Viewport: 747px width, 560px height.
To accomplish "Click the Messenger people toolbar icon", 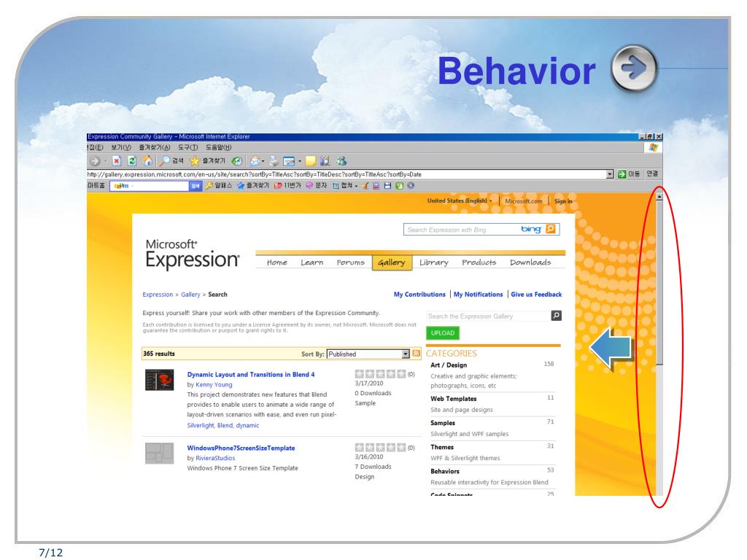I will (341, 161).
